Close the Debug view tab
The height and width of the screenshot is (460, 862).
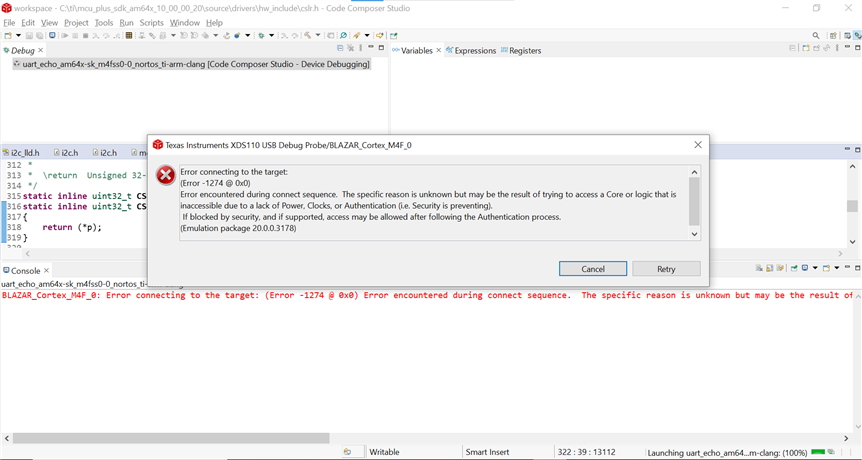[40, 50]
